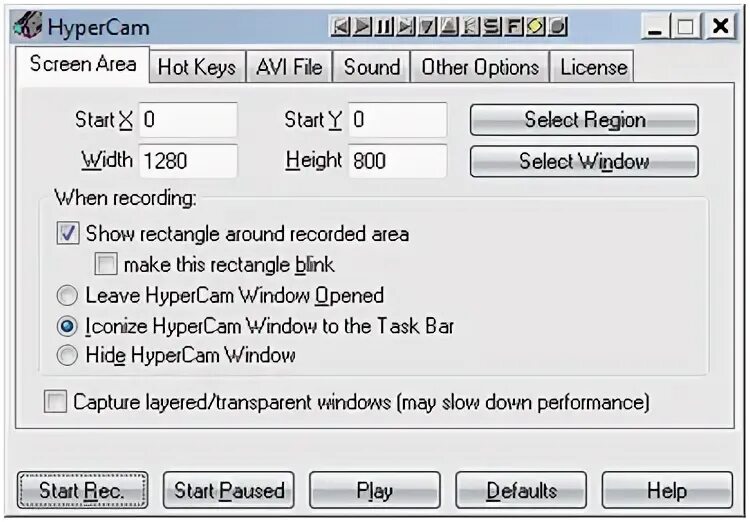750x522 pixels.
Task: Select Leave HyperCam Window Opened option
Action: 67,295
